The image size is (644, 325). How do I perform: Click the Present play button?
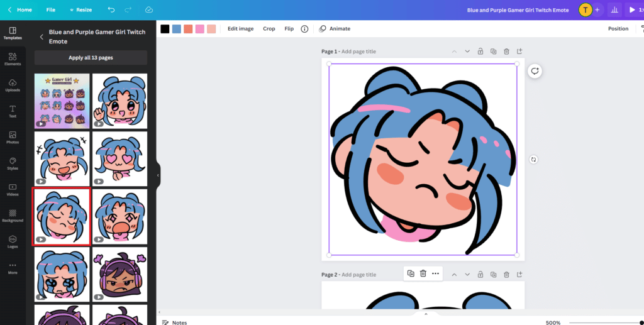[x=634, y=10]
